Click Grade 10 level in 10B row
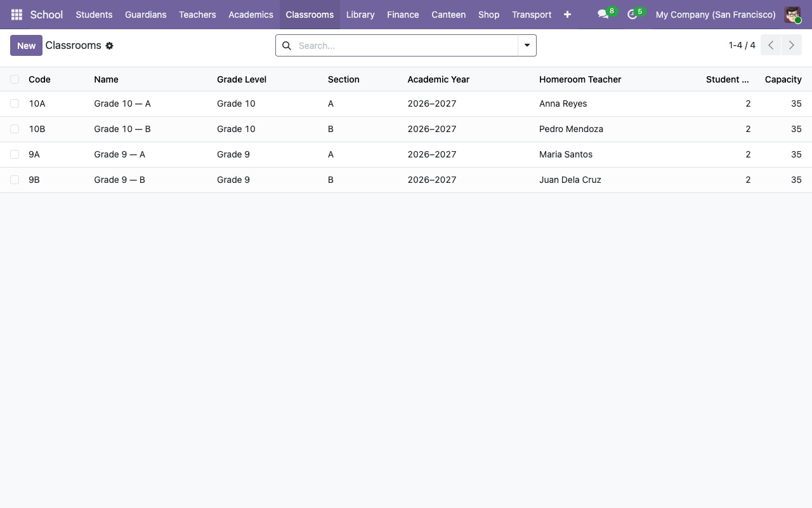 point(236,129)
